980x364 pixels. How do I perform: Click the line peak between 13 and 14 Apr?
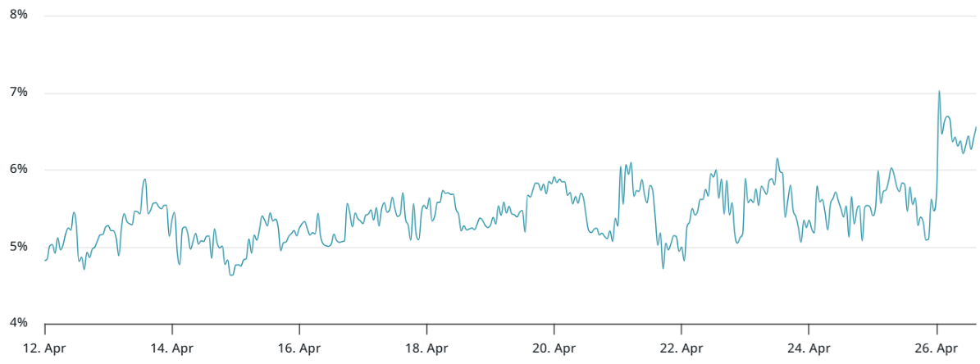click(x=145, y=180)
